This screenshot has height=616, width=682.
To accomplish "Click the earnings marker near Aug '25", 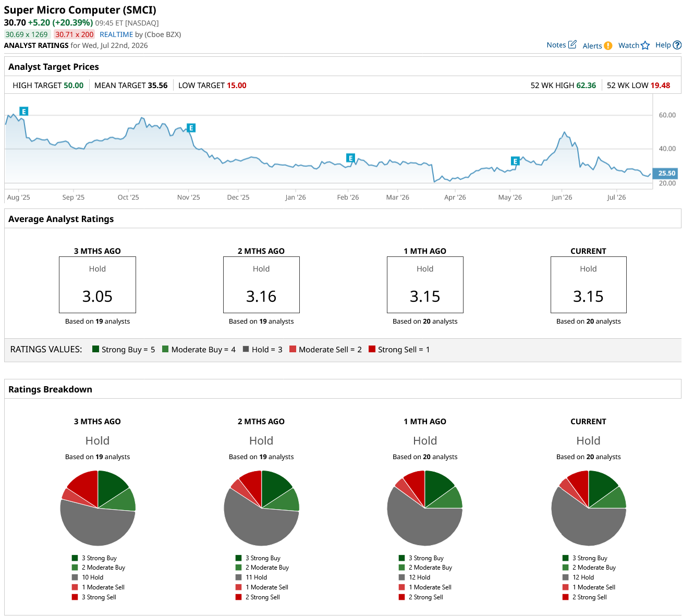I will click(23, 111).
